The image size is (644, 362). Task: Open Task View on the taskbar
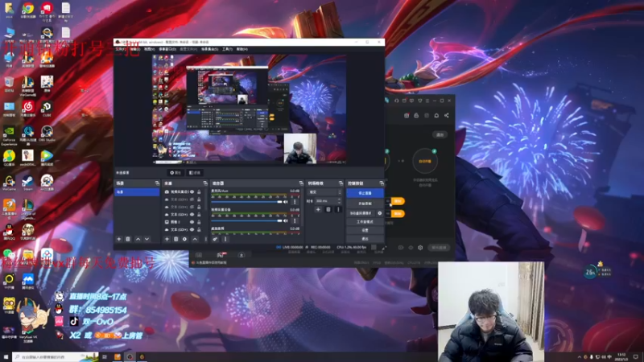105,357
